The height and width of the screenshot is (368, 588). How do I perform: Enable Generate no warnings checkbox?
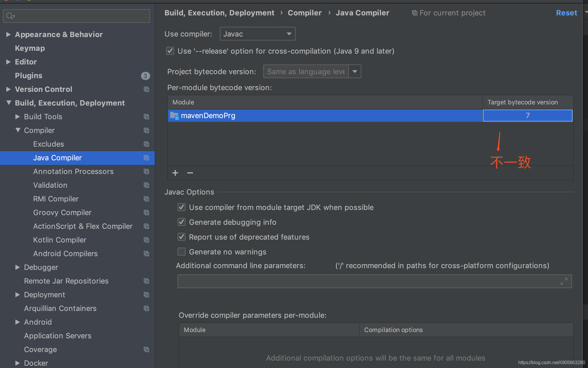point(182,252)
